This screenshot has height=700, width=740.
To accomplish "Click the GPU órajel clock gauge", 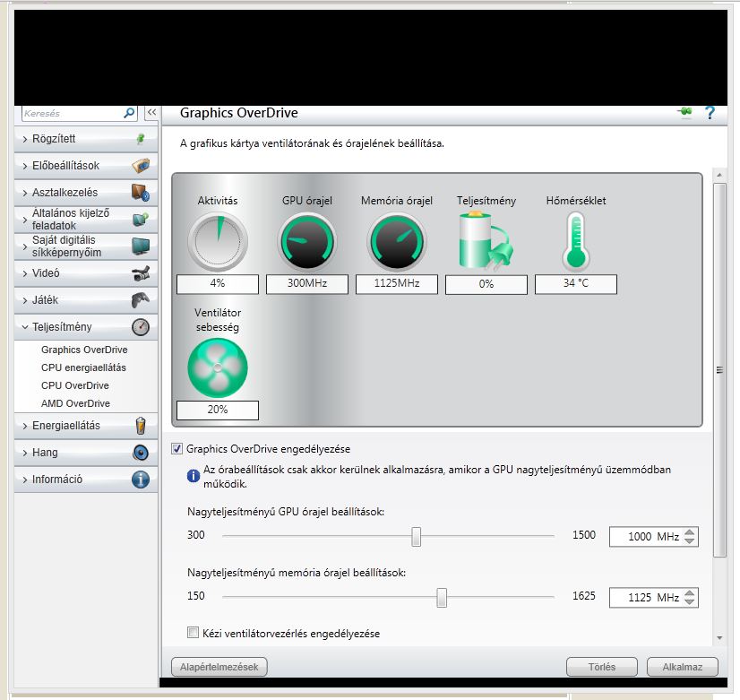I will [307, 242].
